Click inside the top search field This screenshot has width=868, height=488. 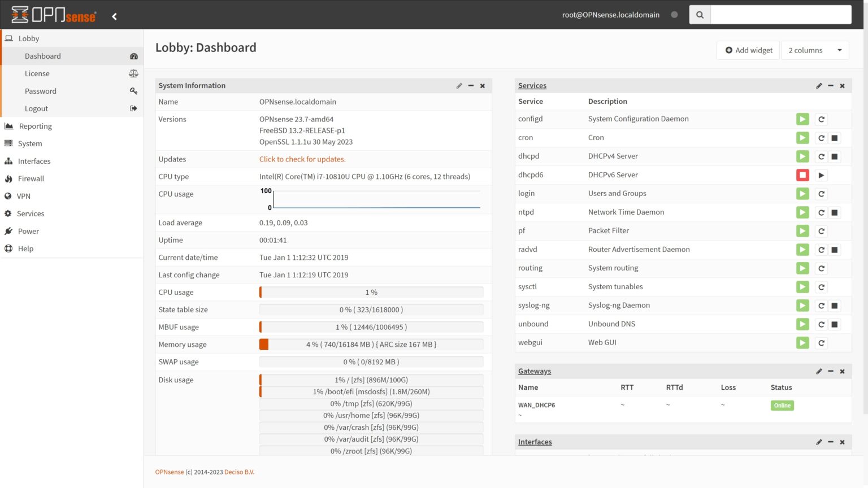pyautogui.click(x=780, y=14)
